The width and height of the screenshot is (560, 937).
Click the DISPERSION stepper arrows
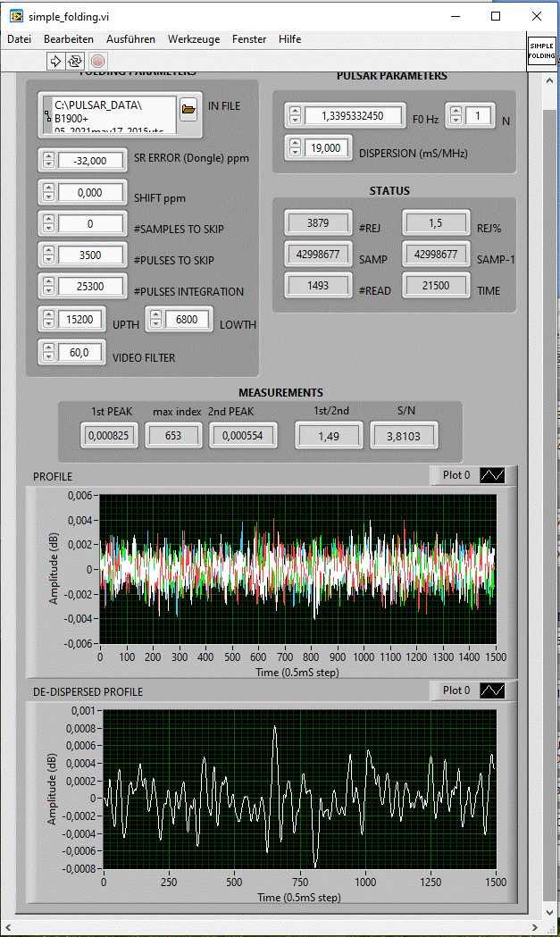pos(296,147)
